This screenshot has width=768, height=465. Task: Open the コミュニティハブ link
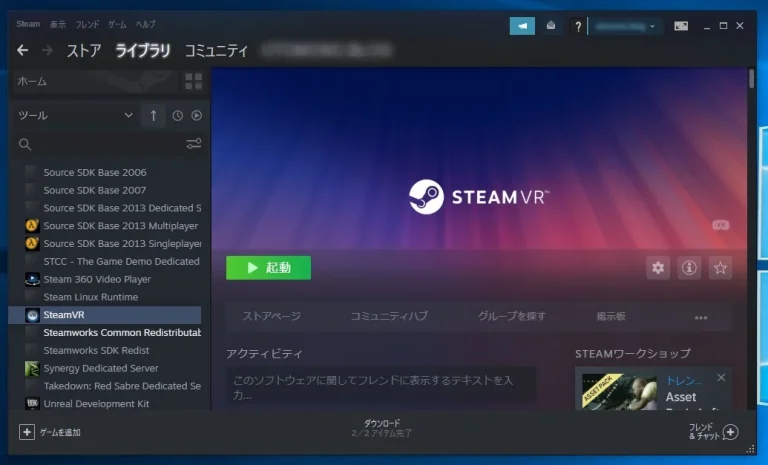click(389, 317)
